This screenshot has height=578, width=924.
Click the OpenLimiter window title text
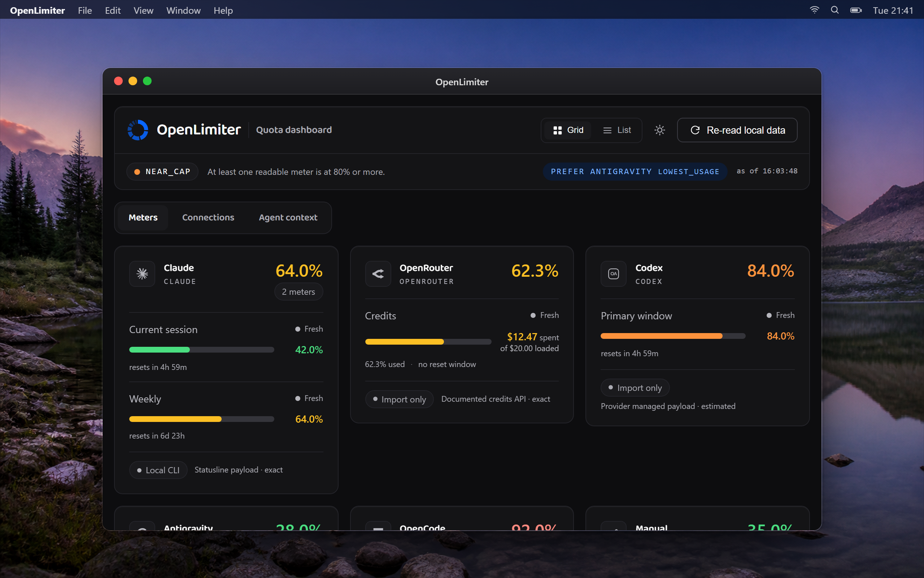[462, 82]
